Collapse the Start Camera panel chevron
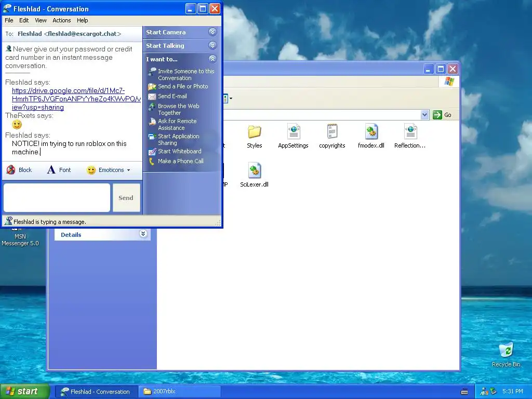 pyautogui.click(x=212, y=32)
